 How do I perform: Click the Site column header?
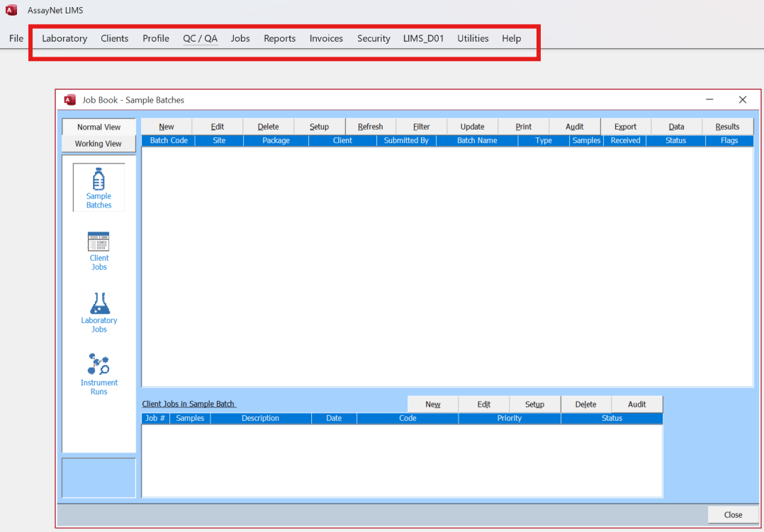[x=219, y=140]
